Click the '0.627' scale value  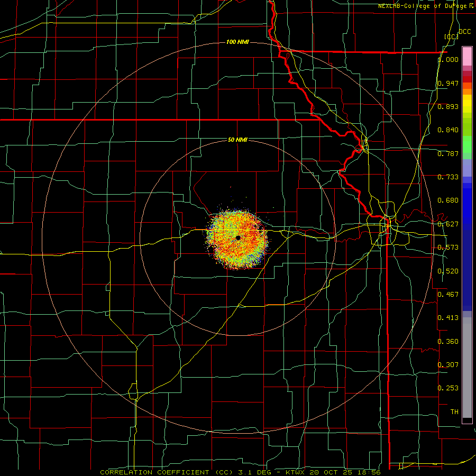pos(448,224)
